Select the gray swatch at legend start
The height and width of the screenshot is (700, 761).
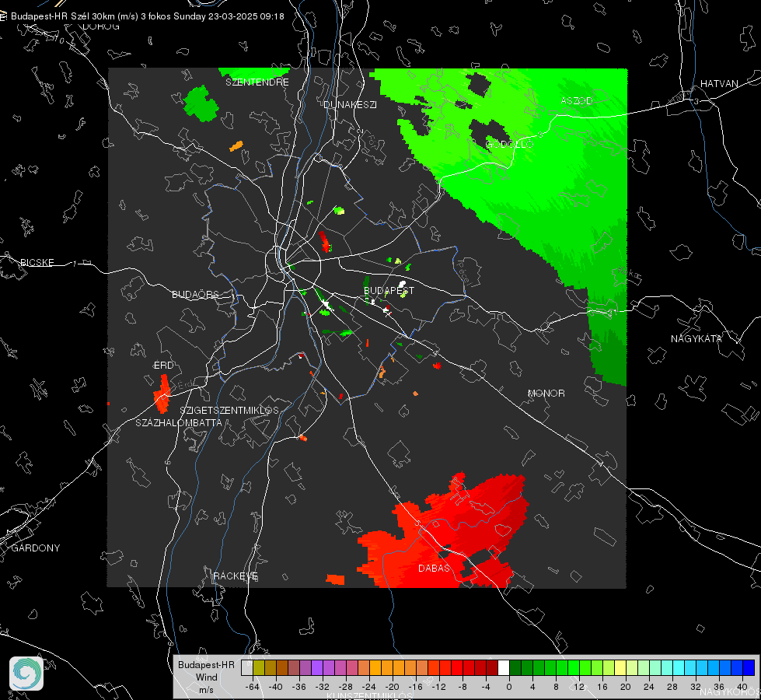pyautogui.click(x=247, y=667)
